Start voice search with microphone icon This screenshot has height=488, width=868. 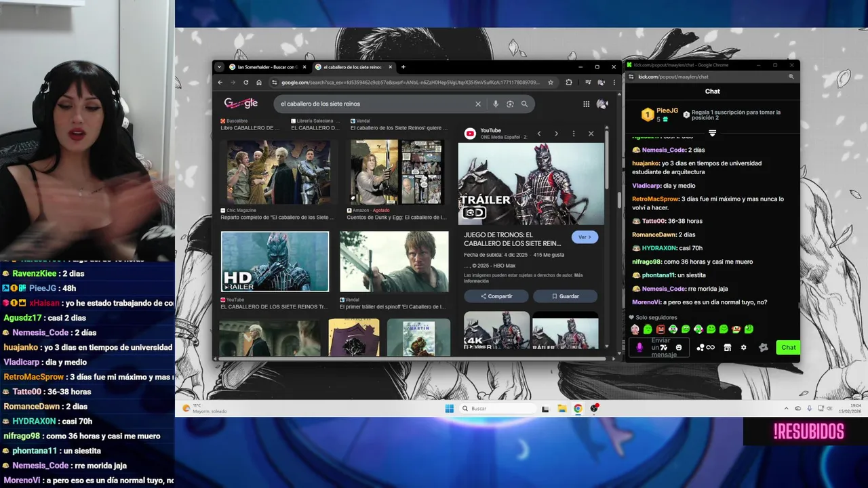[496, 104]
